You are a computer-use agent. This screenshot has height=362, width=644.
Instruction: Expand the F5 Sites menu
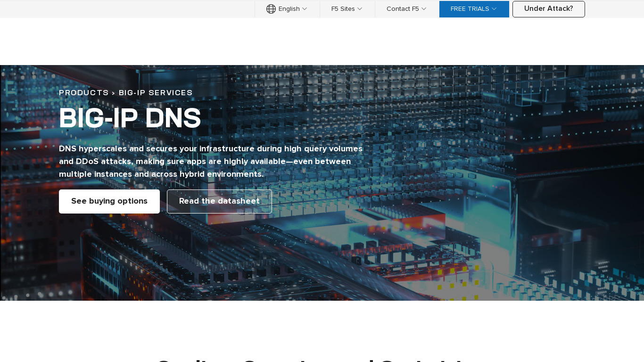point(347,9)
